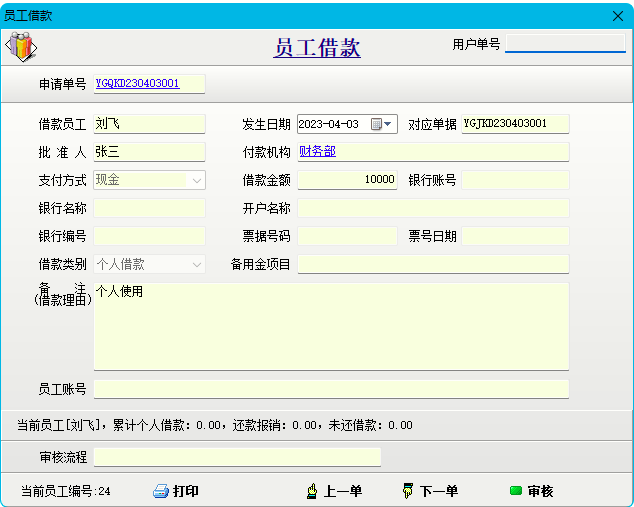Click the 财务部 link in 付款机构
This screenshot has height=507, width=634.
click(318, 152)
